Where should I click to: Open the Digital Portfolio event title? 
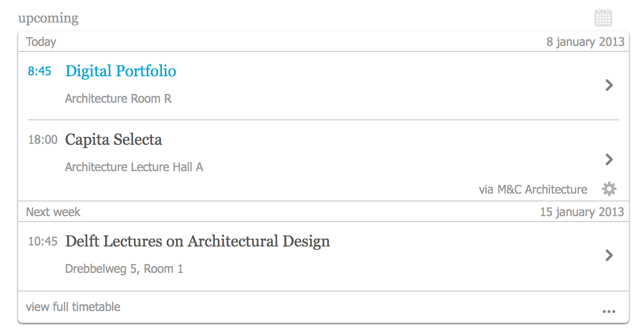pos(120,71)
